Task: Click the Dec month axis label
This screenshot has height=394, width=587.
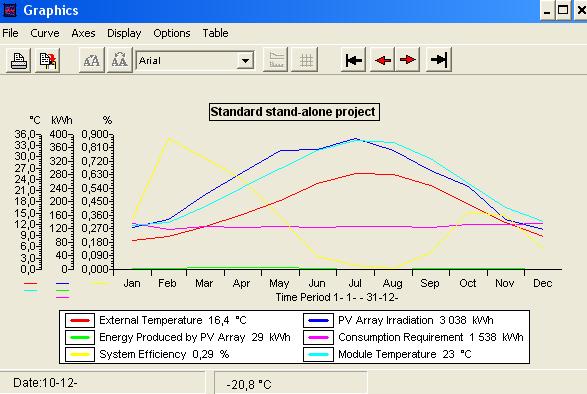Action: click(542, 283)
